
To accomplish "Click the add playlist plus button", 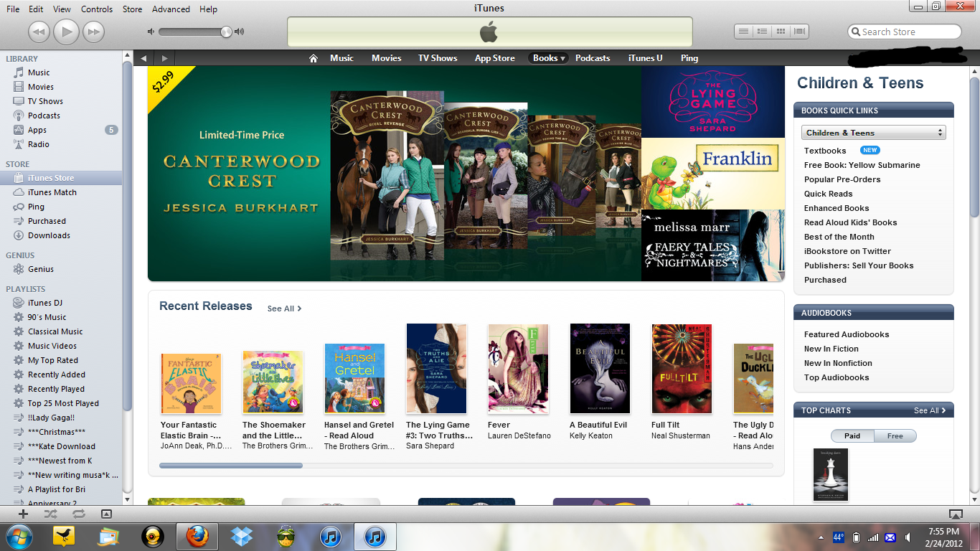I will pos(23,514).
